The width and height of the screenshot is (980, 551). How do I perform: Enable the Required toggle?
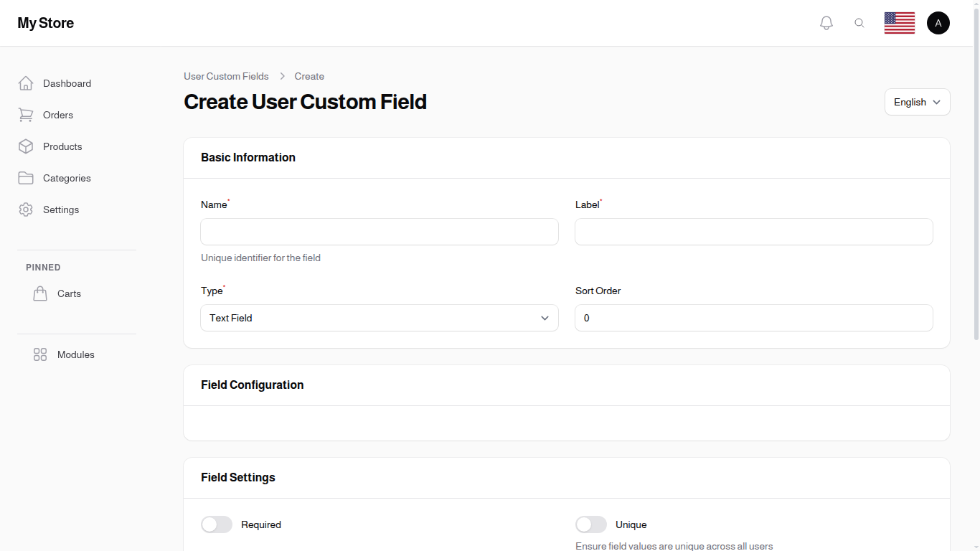(x=216, y=524)
